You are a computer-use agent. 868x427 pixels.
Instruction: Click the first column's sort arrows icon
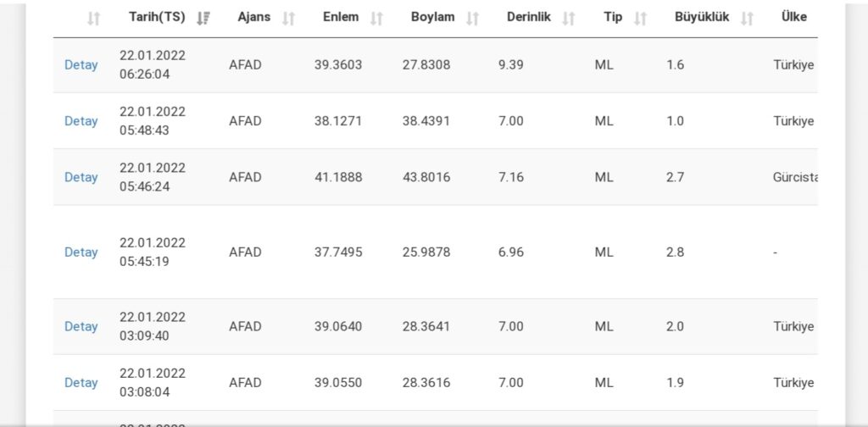tap(93, 19)
